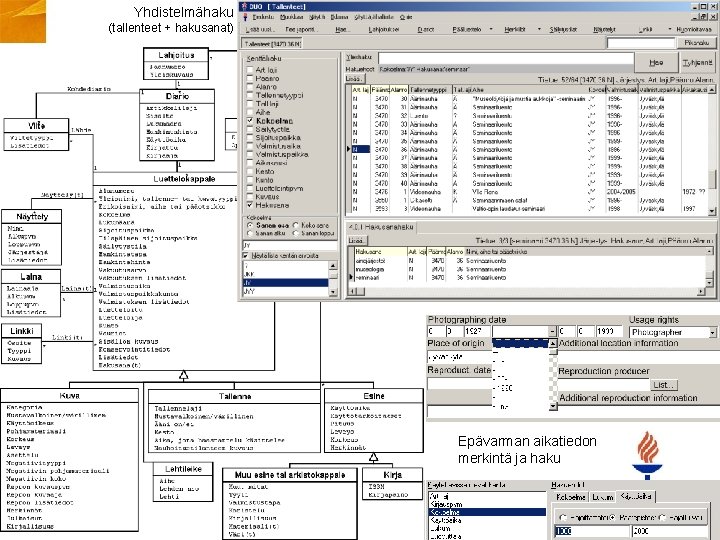Click the Henkilöt toolbar item
Image resolution: width=720 pixels, height=540 pixels.
point(515,29)
